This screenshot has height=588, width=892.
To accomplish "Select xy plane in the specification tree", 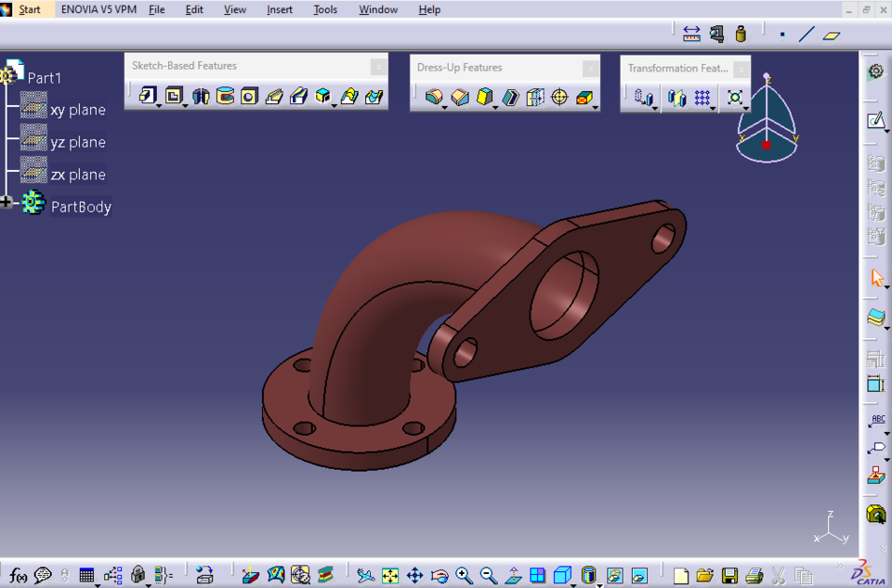I will [x=78, y=109].
